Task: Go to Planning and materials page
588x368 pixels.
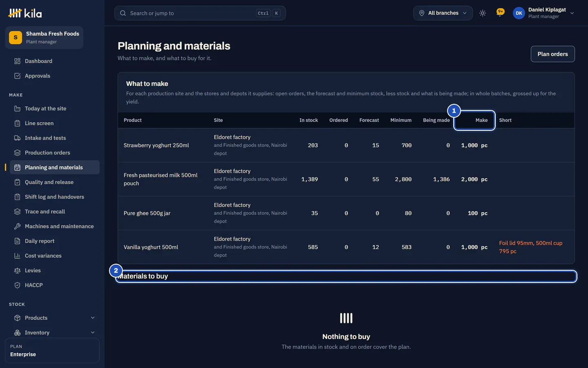Action: pos(55,168)
